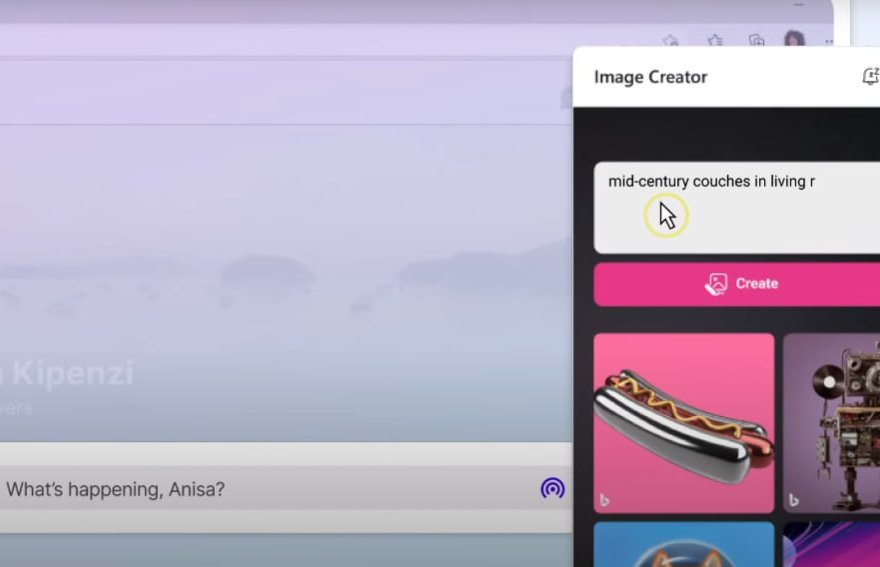
Task: Open the chrome hot dog sample image
Action: [x=684, y=422]
